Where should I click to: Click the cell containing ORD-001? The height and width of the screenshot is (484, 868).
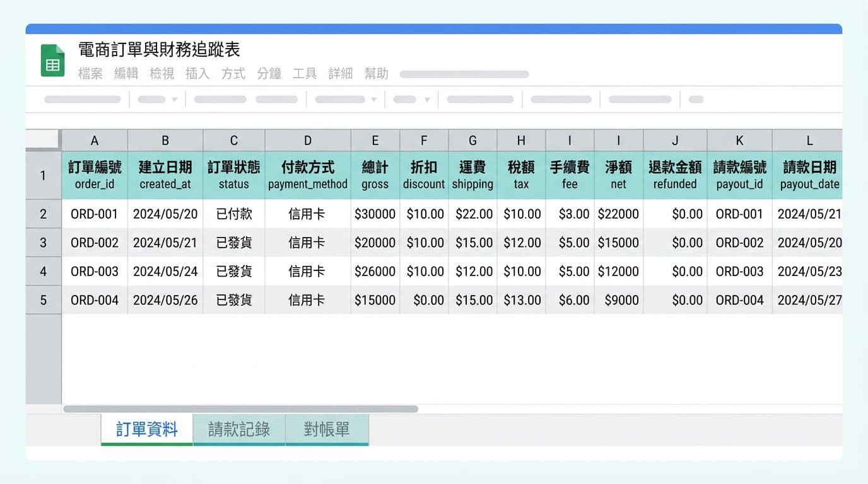95,214
